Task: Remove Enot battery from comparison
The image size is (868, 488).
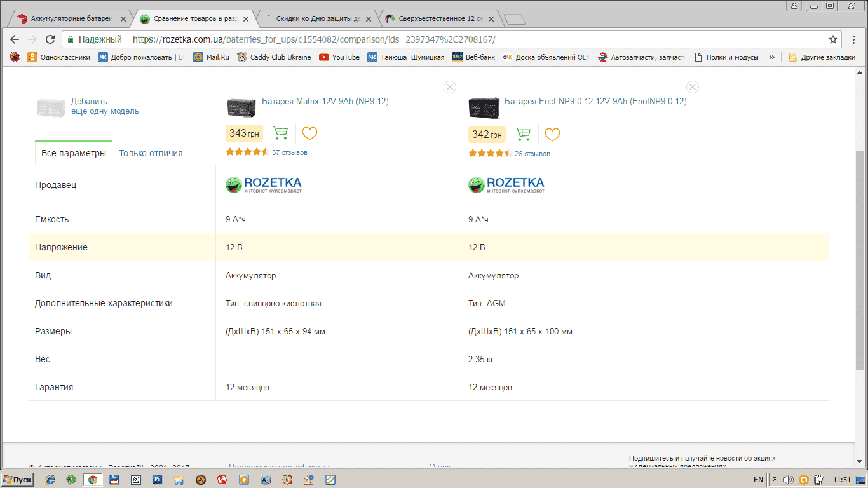Action: (693, 87)
